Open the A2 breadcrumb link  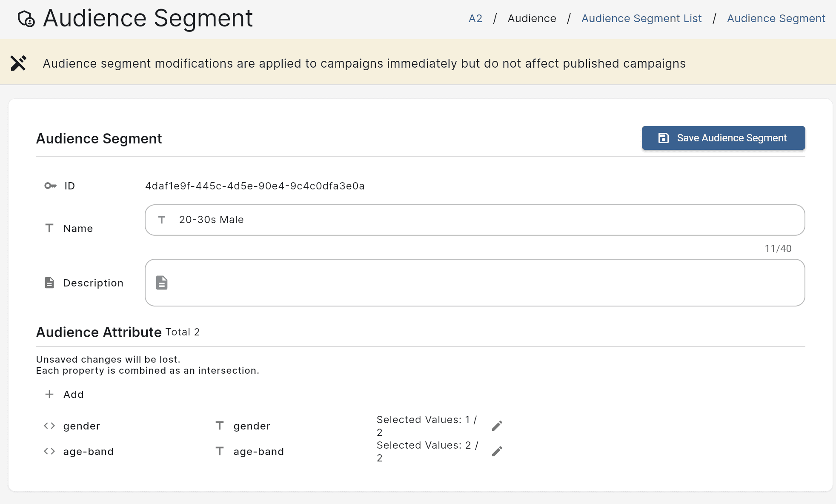pyautogui.click(x=475, y=19)
